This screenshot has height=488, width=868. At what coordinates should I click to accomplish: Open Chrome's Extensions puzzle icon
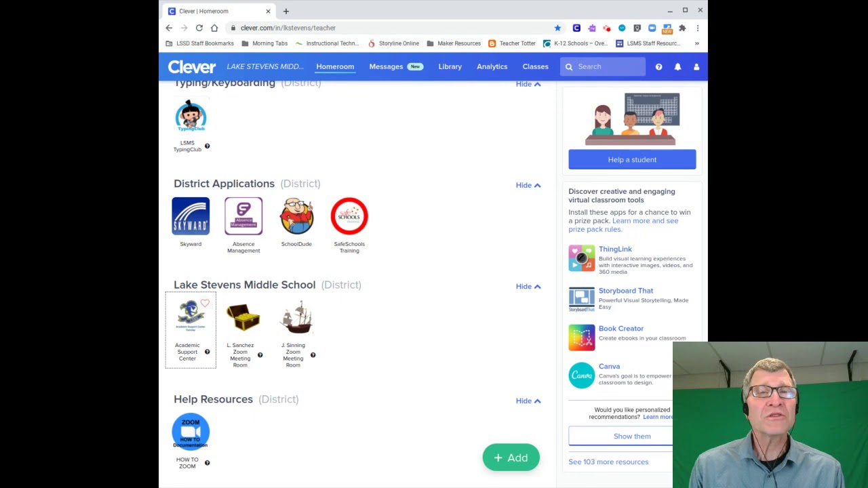click(x=682, y=28)
